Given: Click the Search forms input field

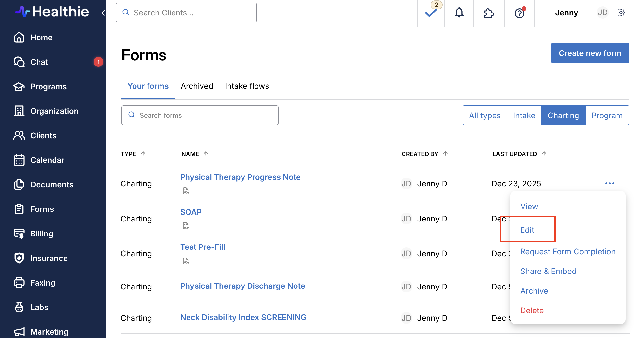Looking at the screenshot, I should [200, 116].
